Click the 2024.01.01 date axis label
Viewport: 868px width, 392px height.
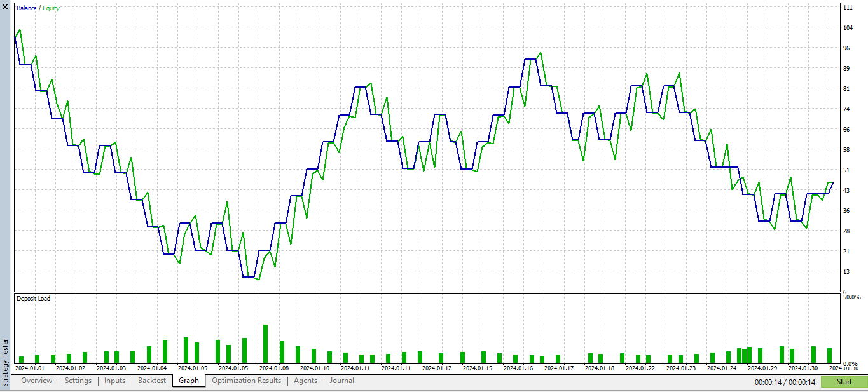(30, 368)
